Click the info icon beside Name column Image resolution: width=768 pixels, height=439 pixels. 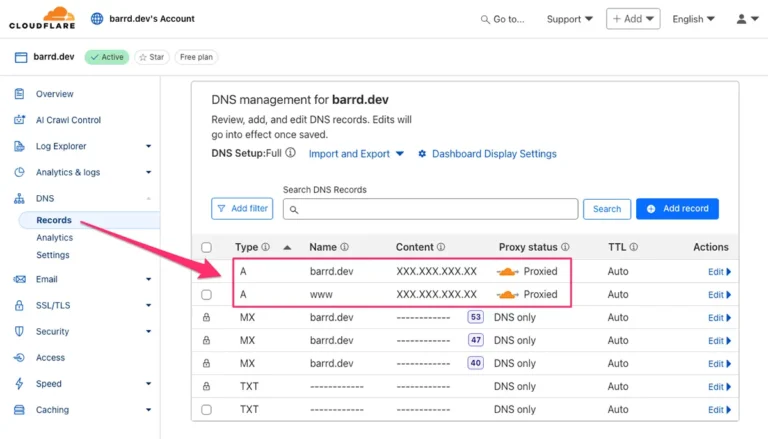click(344, 247)
